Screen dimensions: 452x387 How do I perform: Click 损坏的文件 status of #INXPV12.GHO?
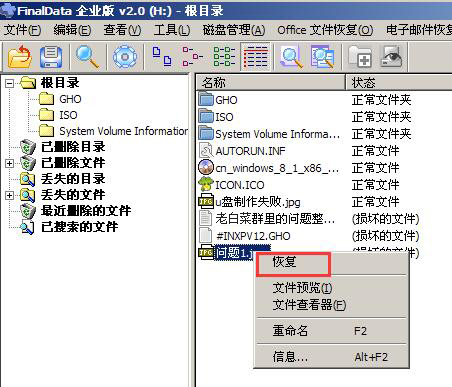(x=385, y=236)
